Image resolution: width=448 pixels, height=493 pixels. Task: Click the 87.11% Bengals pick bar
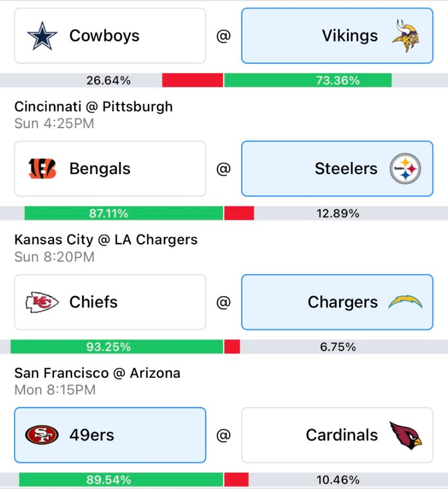(124, 213)
